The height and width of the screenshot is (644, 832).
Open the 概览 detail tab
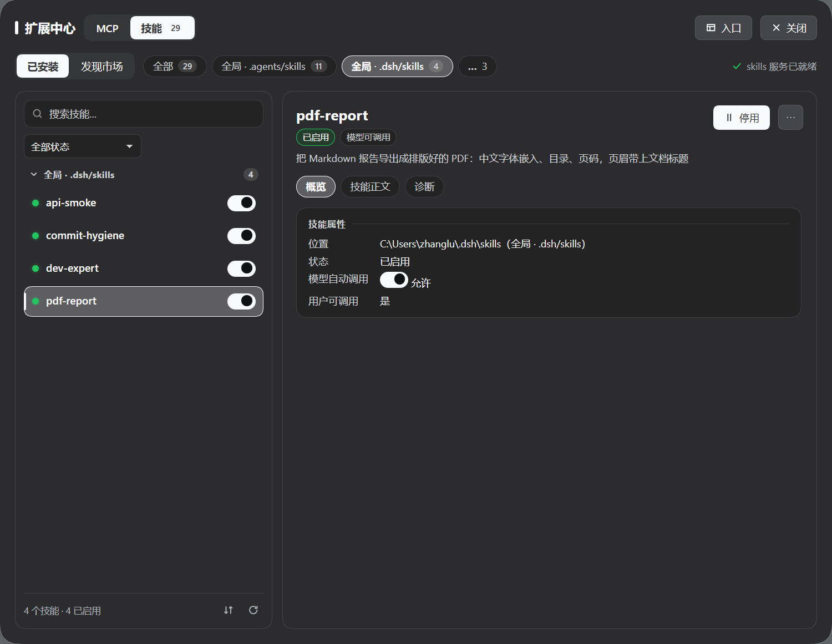[316, 187]
